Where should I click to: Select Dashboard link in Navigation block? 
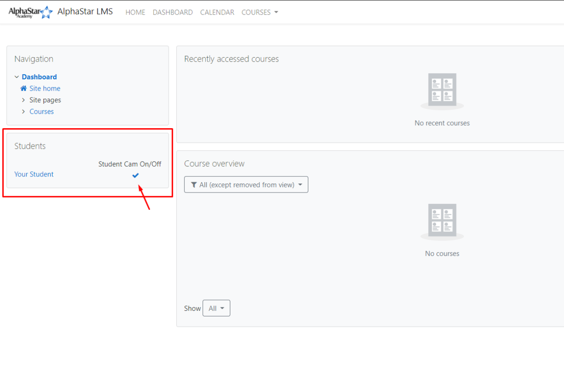[39, 77]
